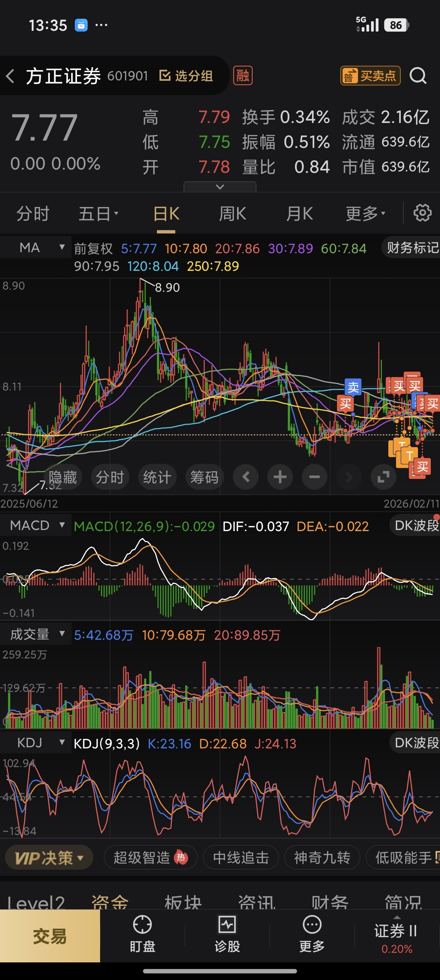Tap chart overlay 分时 button

click(x=110, y=477)
